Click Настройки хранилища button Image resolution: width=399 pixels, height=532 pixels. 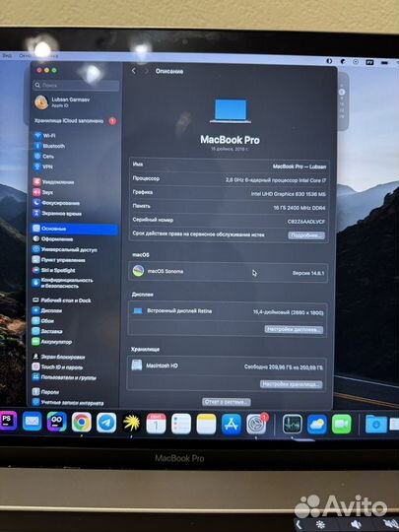(291, 384)
